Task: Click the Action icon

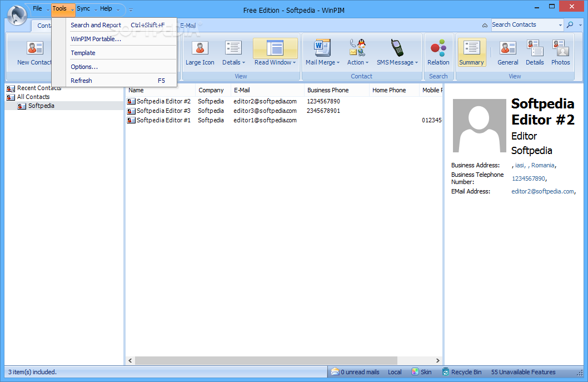Action: [x=357, y=48]
